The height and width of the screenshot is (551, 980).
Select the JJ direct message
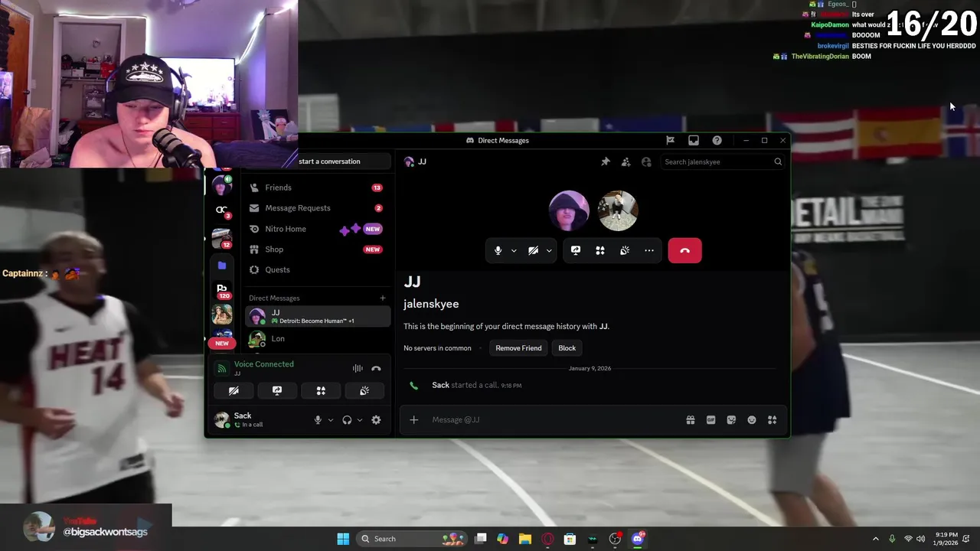317,316
